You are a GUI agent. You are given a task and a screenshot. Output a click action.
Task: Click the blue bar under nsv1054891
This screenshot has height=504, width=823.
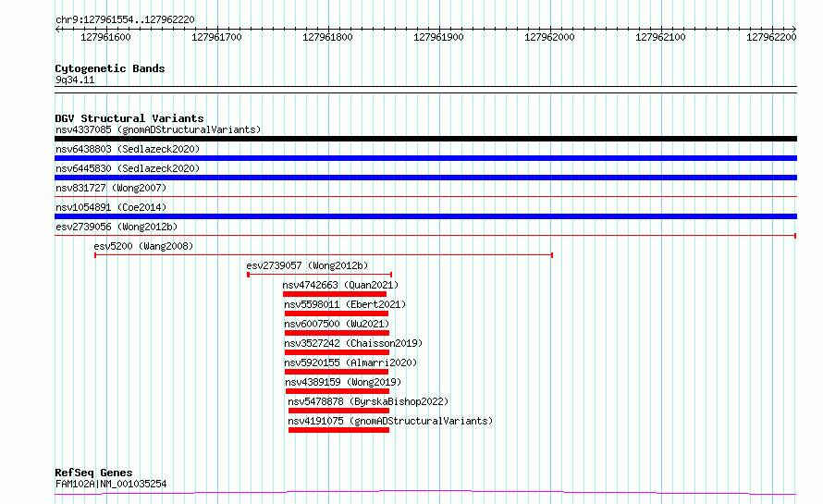pyautogui.click(x=425, y=216)
